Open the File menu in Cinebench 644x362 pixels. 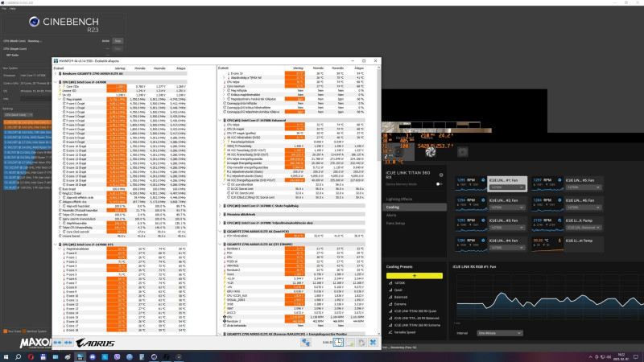pos(4,8)
